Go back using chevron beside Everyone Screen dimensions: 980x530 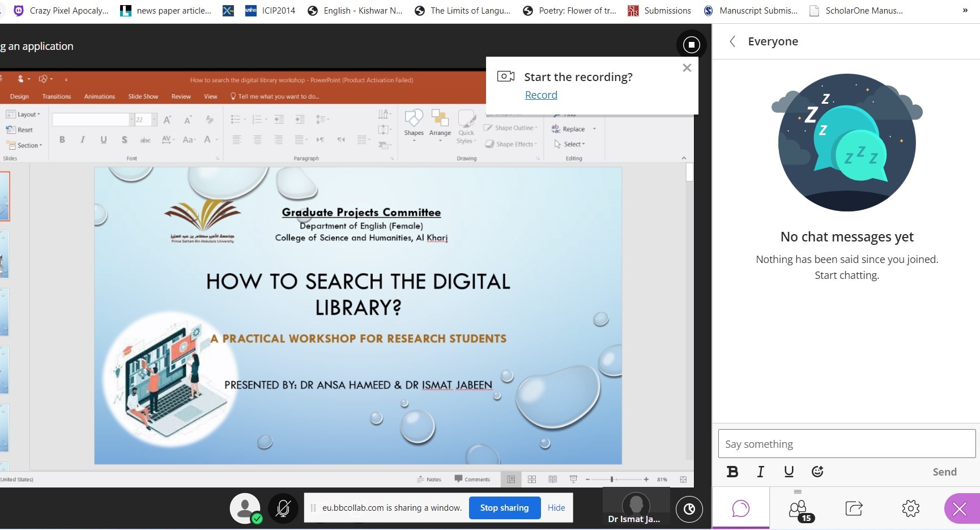[x=732, y=41]
